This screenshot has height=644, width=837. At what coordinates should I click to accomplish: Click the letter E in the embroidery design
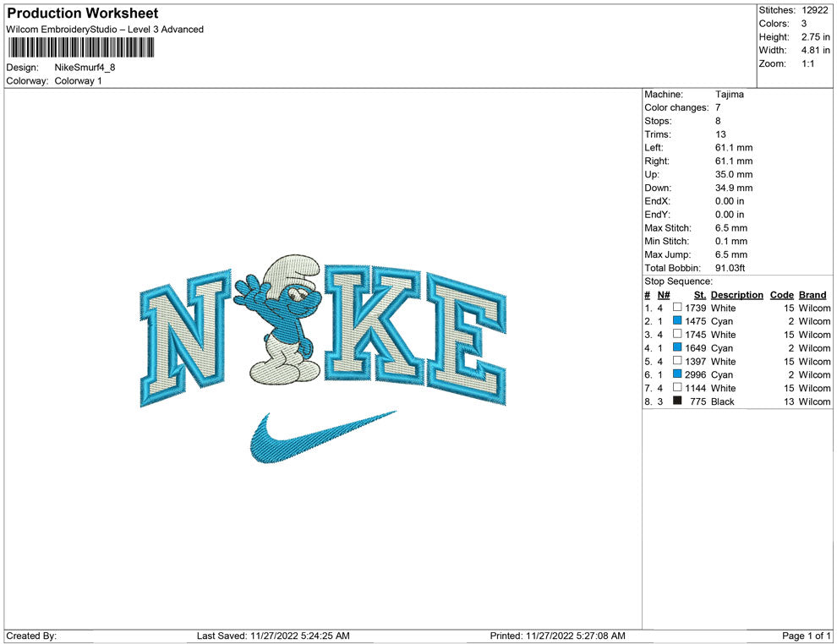(466, 340)
